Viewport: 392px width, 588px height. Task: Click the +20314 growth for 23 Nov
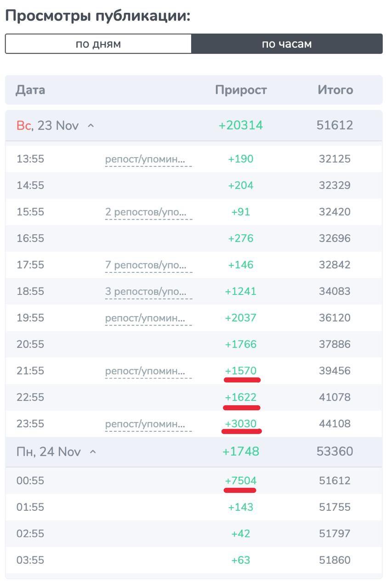coord(241,125)
